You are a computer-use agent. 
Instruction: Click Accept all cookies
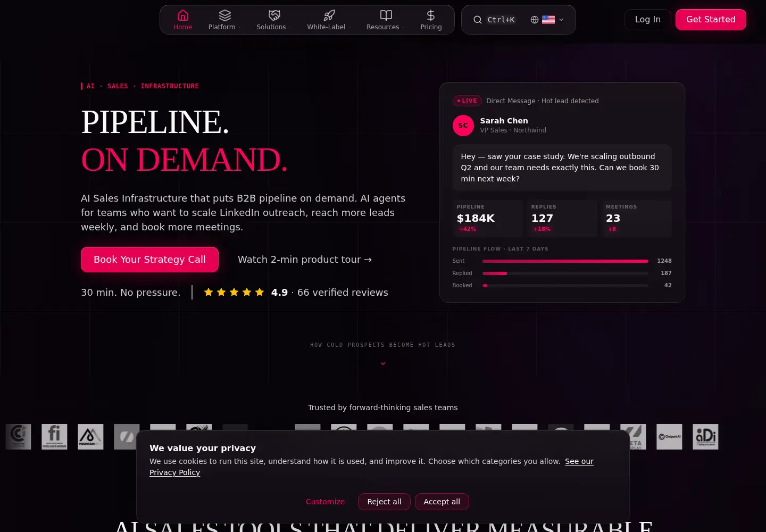(x=442, y=502)
